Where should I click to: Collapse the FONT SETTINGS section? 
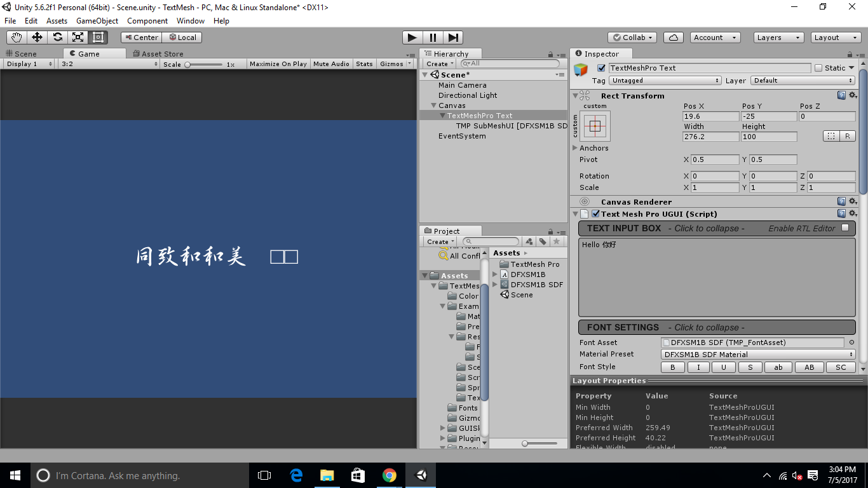point(717,327)
